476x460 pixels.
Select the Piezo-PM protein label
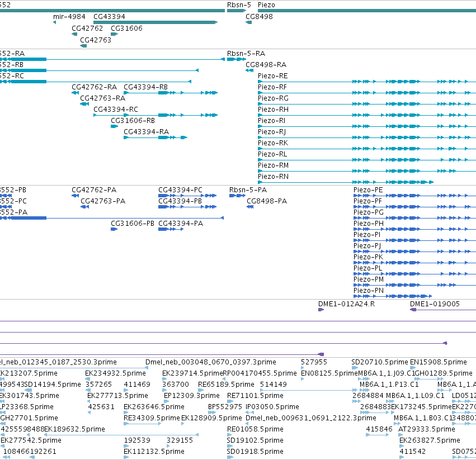pyautogui.click(x=369, y=279)
